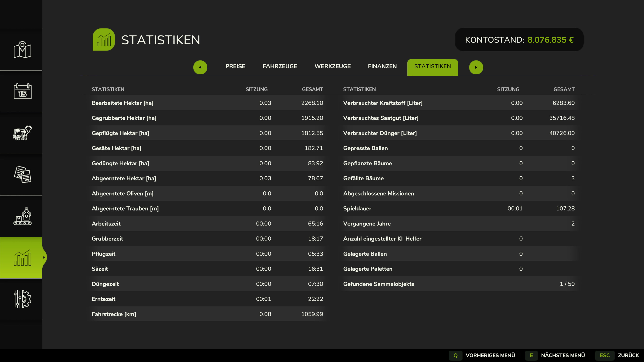644x362 pixels.
Task: Open the settings sliders gear icon
Action: click(22, 299)
